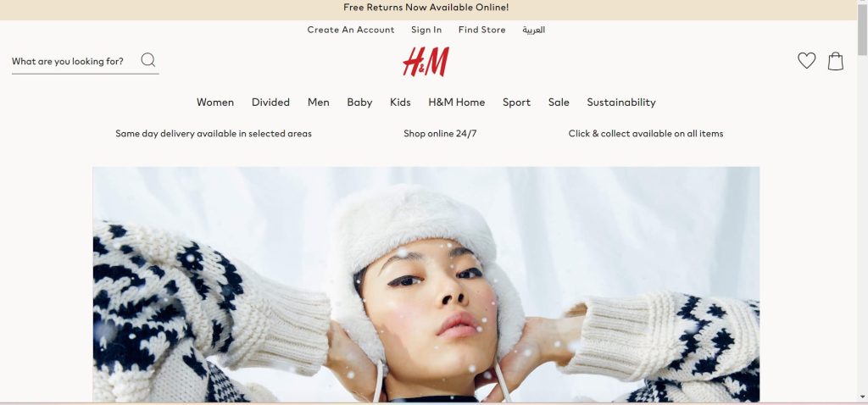Open the Find Store link
Viewport: 868px width, 405px height.
pos(481,30)
